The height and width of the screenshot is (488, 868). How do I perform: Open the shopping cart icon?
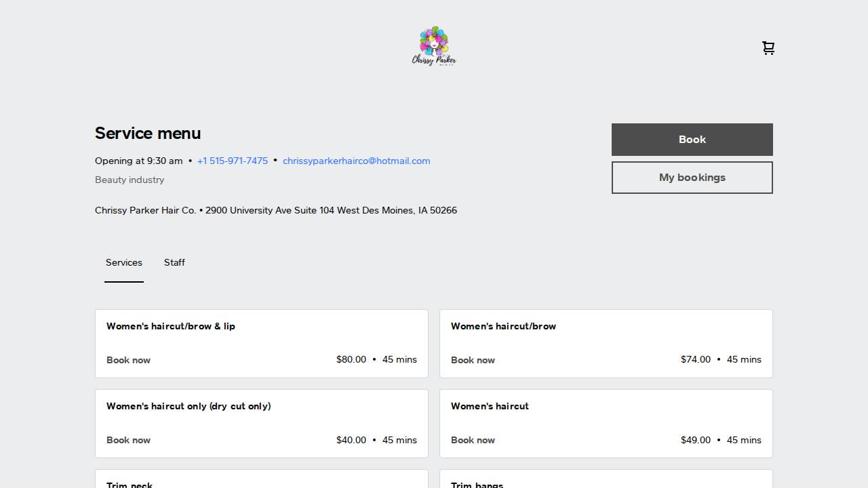point(768,48)
